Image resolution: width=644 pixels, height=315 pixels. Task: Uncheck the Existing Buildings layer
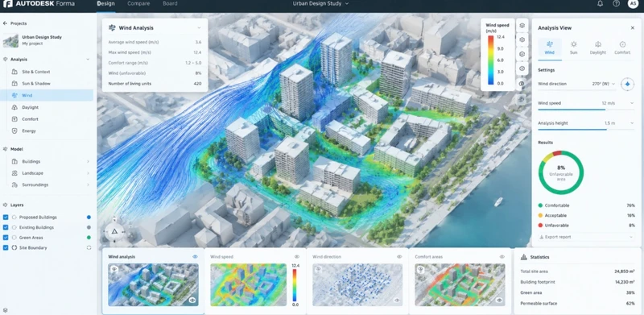(6, 227)
